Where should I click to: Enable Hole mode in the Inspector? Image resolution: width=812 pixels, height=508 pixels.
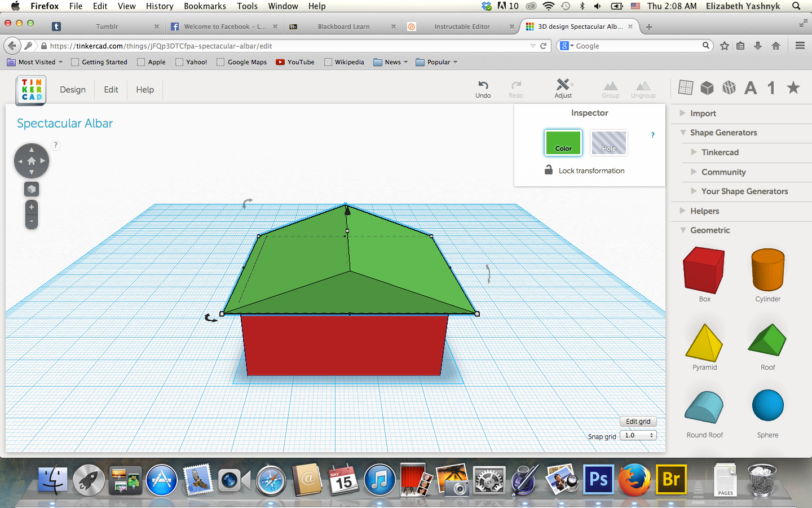[608, 143]
